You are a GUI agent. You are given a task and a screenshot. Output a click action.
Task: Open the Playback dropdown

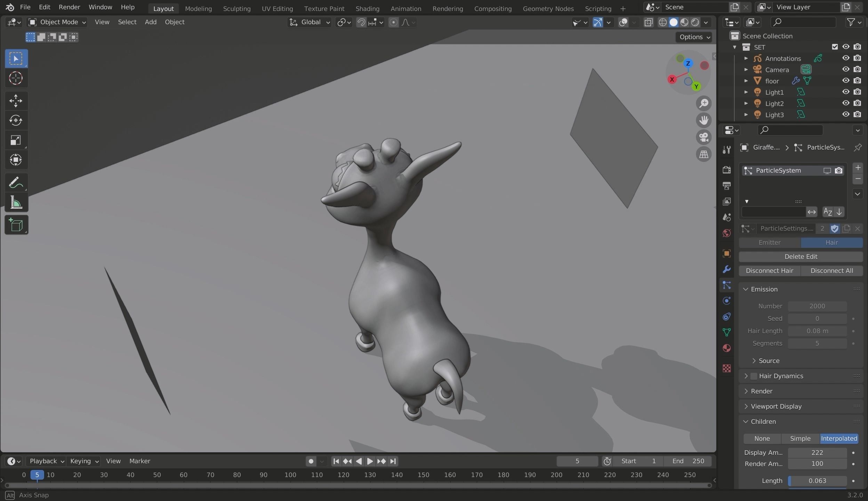47,461
